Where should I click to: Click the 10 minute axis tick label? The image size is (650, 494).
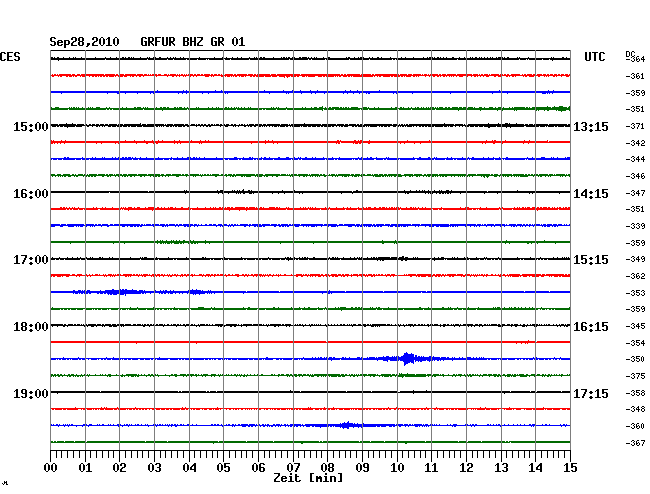pos(397,467)
